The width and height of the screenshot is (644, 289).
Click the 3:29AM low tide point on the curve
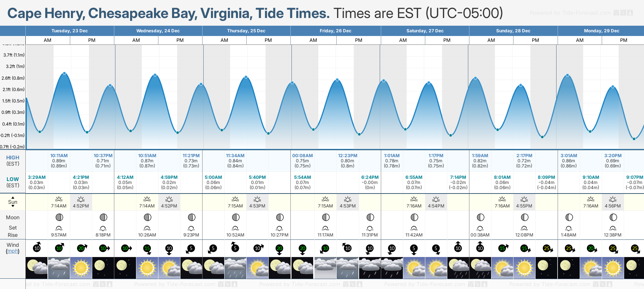click(x=40, y=131)
